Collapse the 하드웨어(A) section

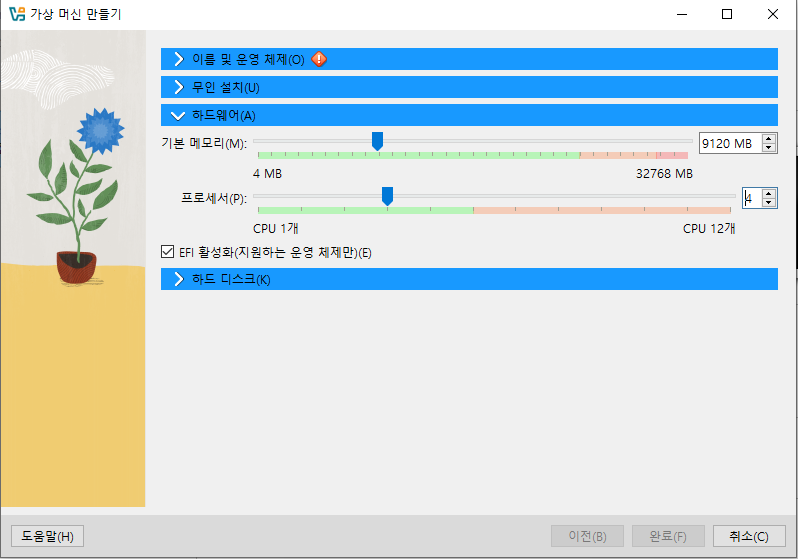click(469, 115)
